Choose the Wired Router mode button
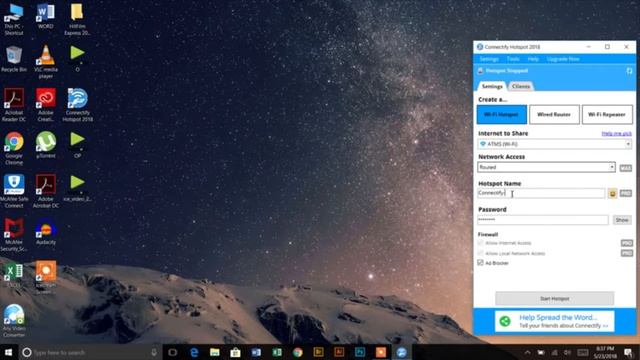Screen dimensions: 640x360 click(554, 114)
